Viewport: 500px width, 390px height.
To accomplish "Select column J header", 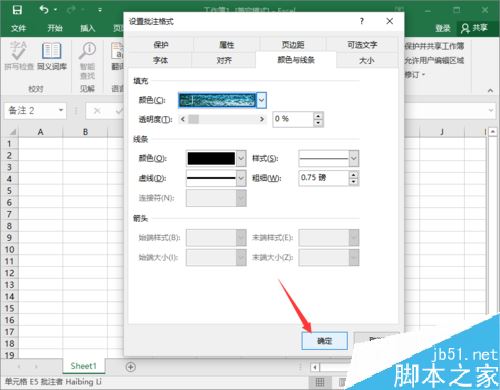I will [x=442, y=132].
